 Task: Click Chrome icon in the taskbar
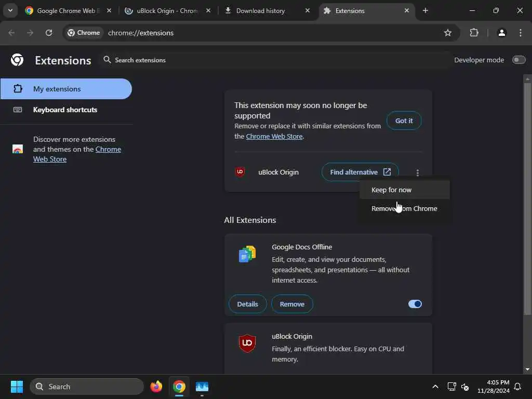(179, 387)
